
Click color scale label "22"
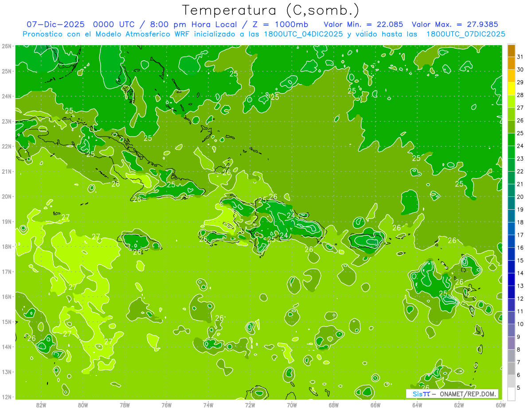520,171
